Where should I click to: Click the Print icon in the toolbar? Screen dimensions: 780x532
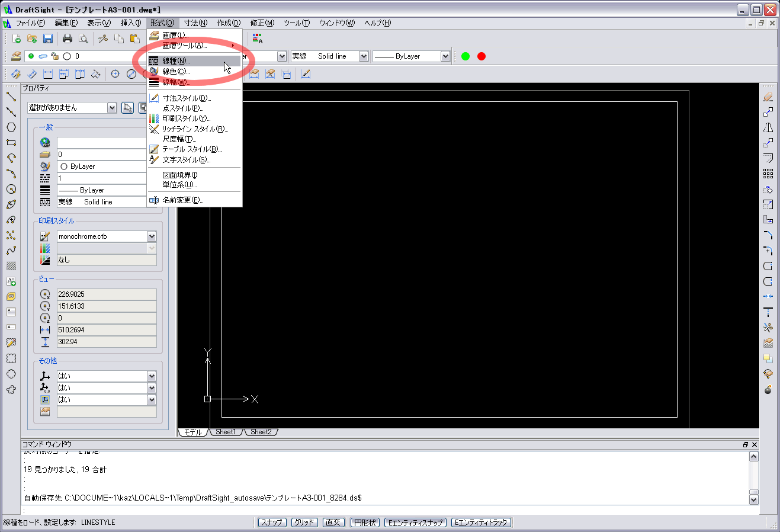point(68,39)
